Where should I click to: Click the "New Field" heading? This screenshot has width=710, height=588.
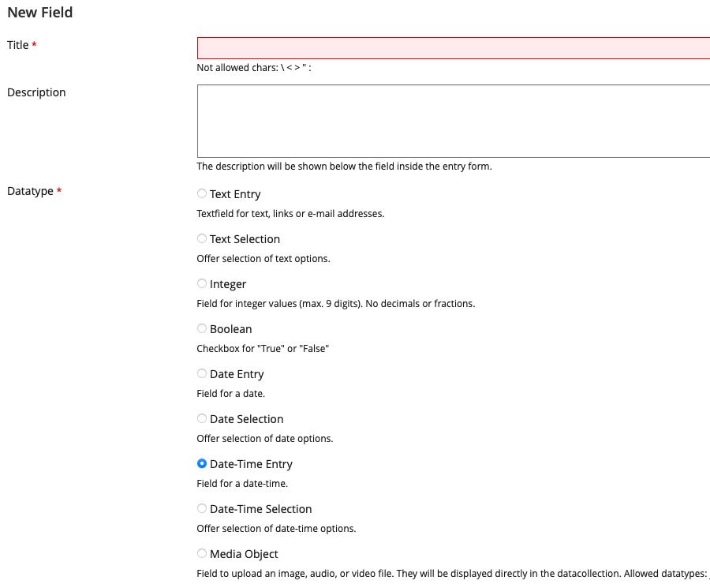coord(39,13)
